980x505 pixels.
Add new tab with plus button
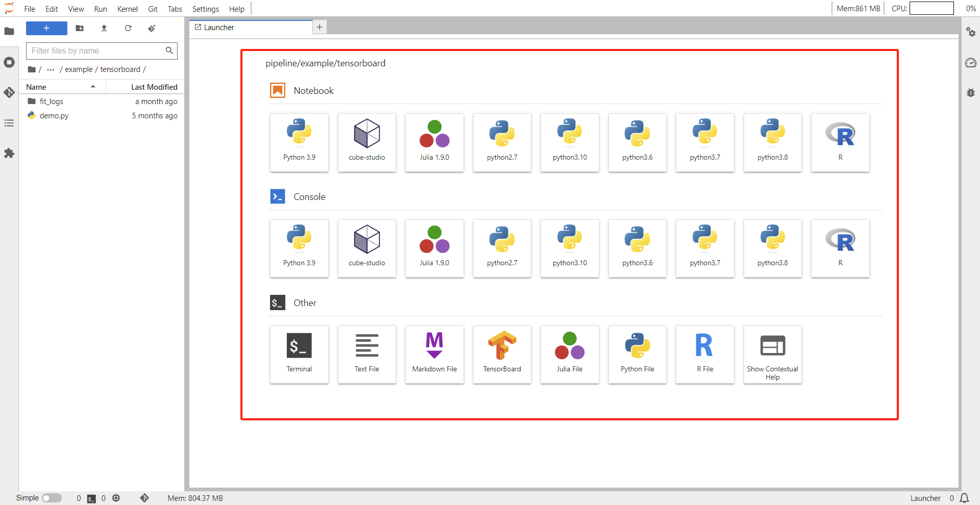pyautogui.click(x=320, y=27)
